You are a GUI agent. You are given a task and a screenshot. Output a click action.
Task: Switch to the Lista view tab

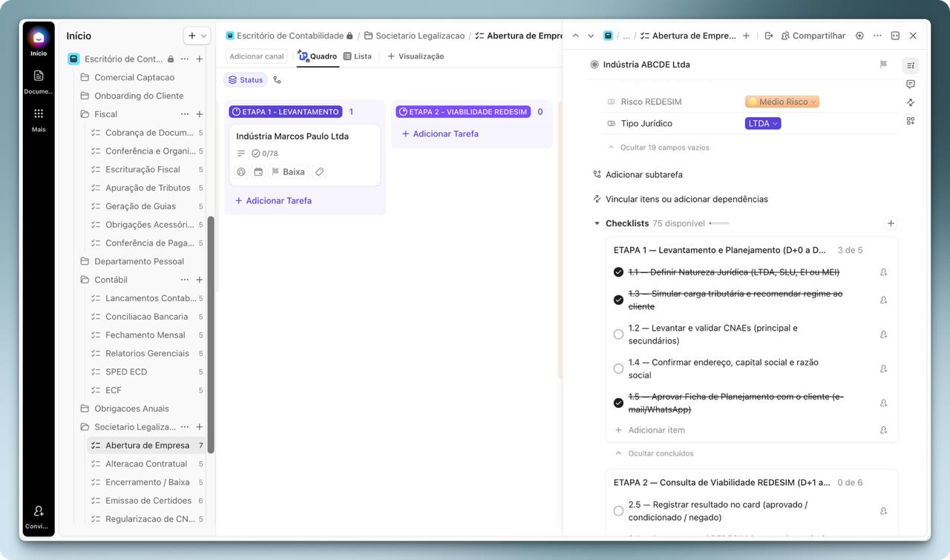point(358,56)
